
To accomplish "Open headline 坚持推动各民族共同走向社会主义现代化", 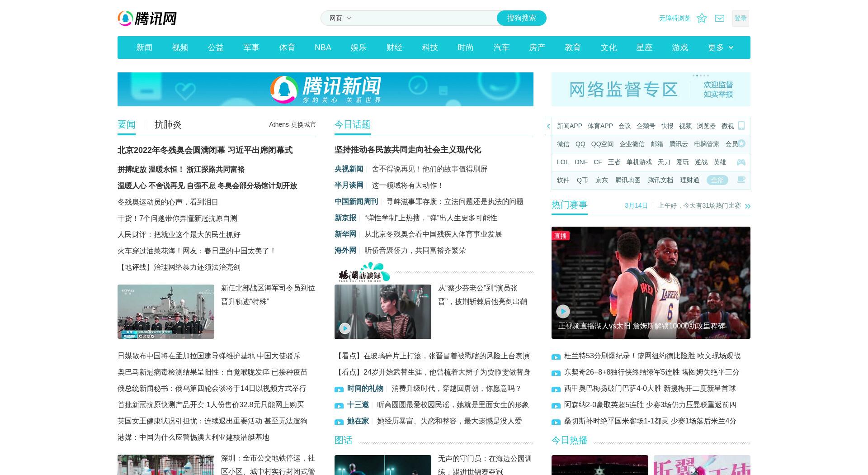I will 408,150.
